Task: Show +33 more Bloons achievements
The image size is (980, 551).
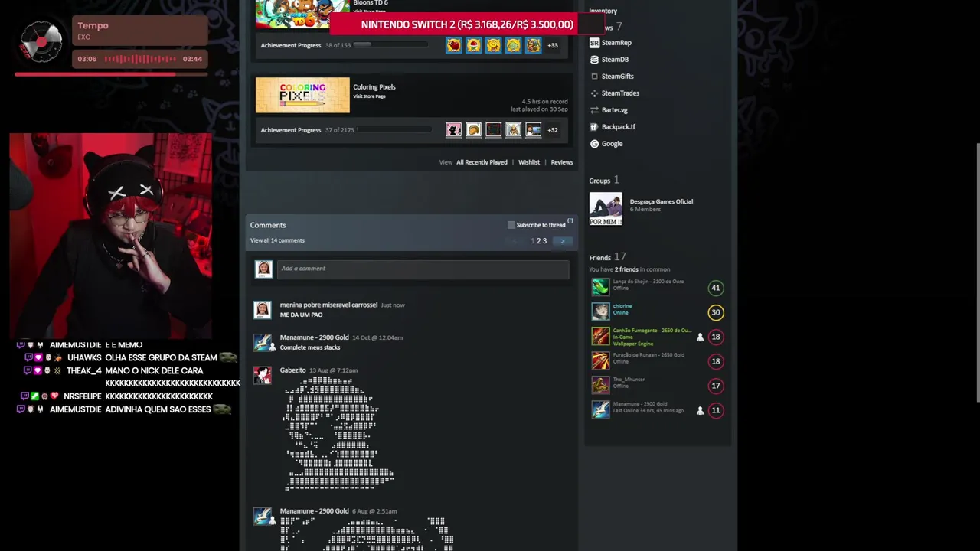Action: point(553,45)
